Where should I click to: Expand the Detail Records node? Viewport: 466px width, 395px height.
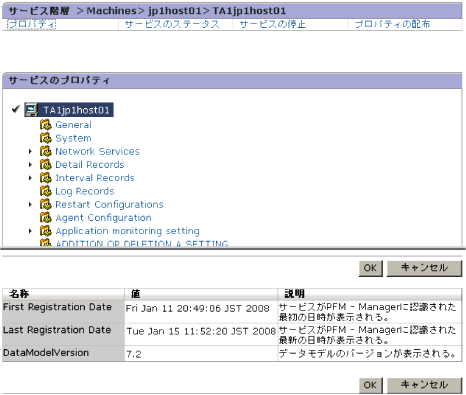pos(30,165)
